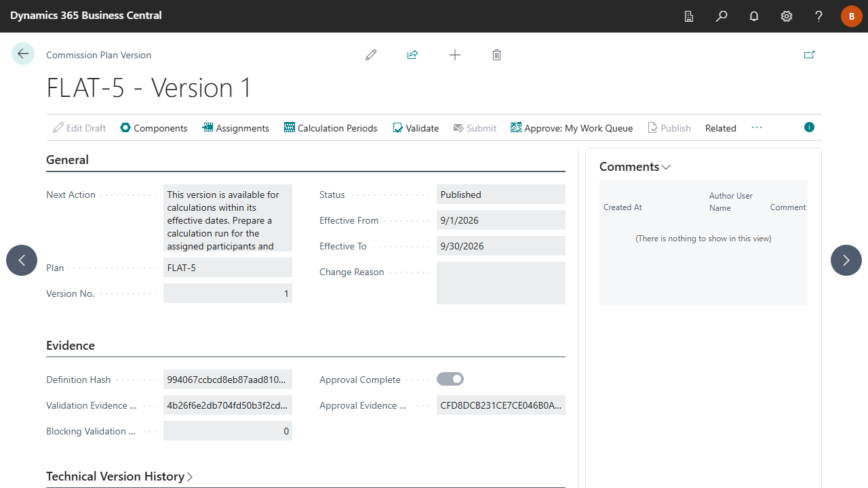Click the Publish action
The width and height of the screenshot is (868, 488).
pyautogui.click(x=669, y=128)
